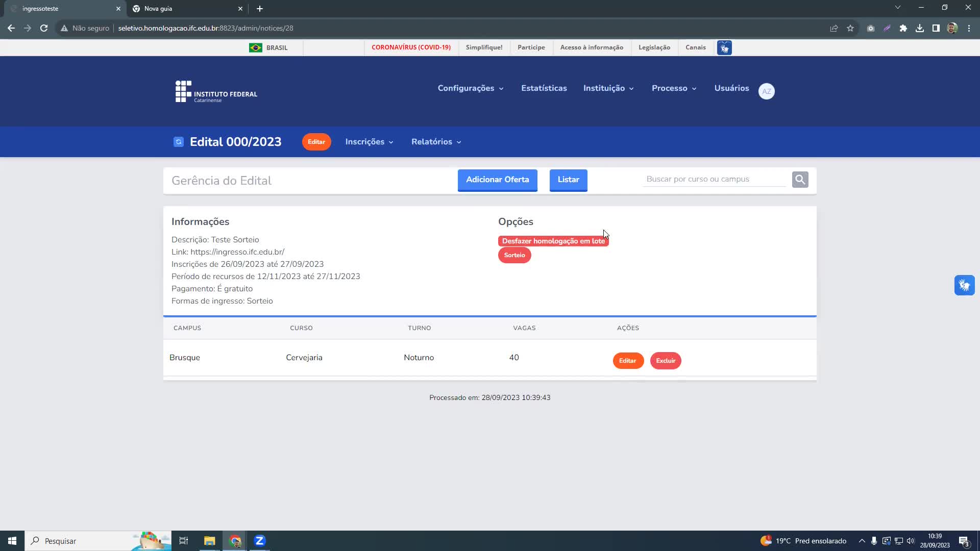Click the Listar button
Screen dimensions: 980x551
tap(568, 180)
